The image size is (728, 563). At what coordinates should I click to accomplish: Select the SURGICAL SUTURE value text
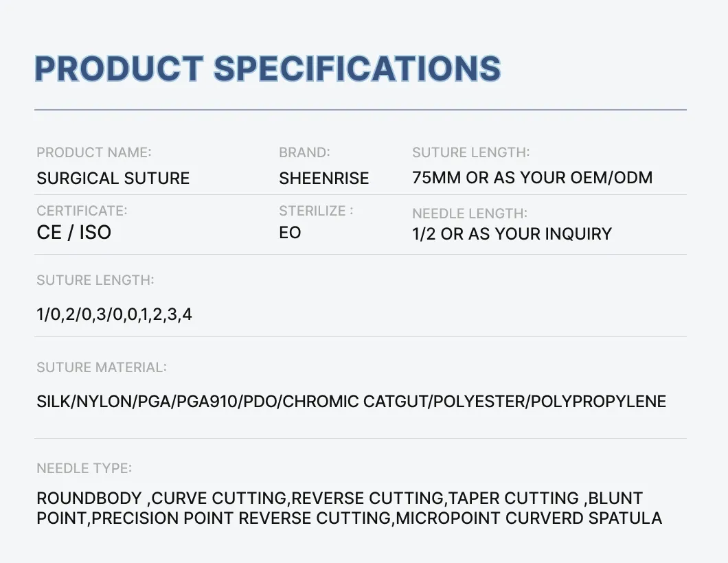point(113,179)
